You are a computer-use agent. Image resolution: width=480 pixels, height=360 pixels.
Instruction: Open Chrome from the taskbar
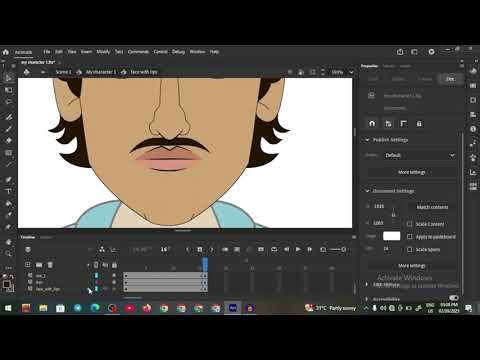(164, 308)
